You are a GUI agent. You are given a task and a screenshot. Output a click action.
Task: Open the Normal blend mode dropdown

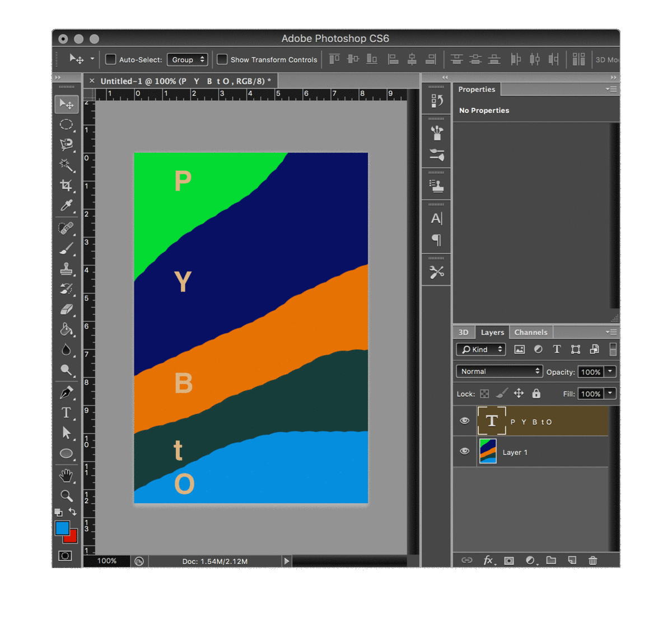point(500,371)
